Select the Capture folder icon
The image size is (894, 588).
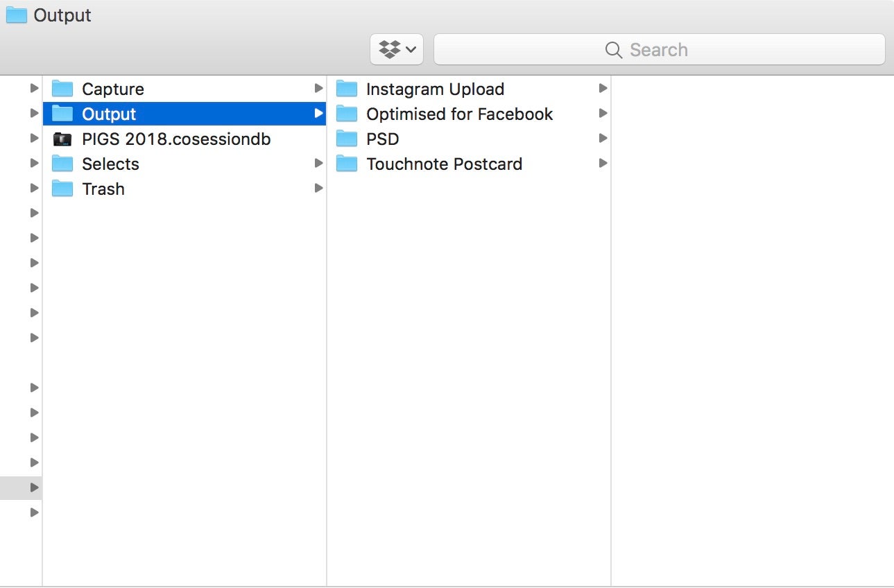(x=62, y=89)
